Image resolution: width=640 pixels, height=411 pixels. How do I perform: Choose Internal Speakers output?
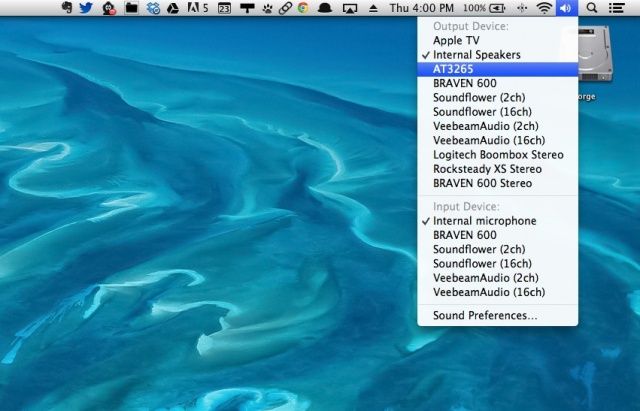click(498, 55)
